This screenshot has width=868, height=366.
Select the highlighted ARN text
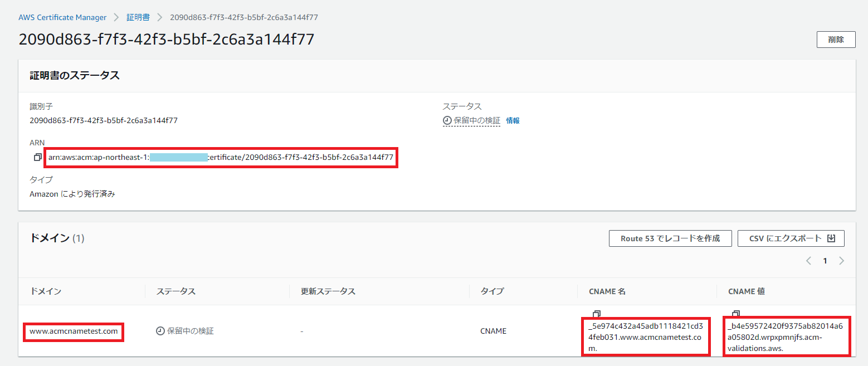(221, 158)
